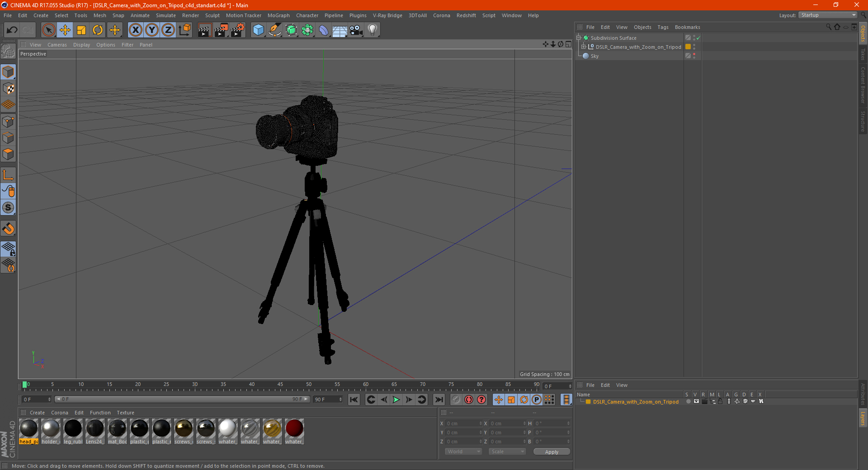Adjust end frame 90 F stepper

340,399
